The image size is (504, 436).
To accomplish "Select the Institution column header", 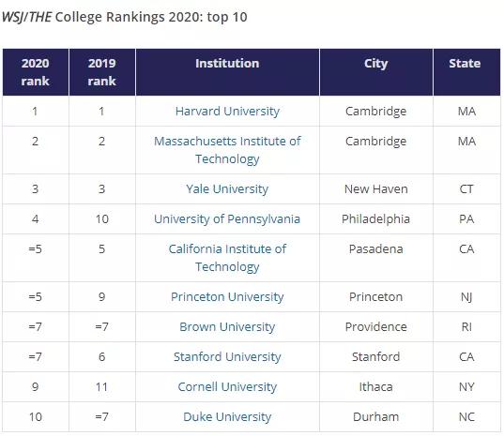I will [x=227, y=72].
